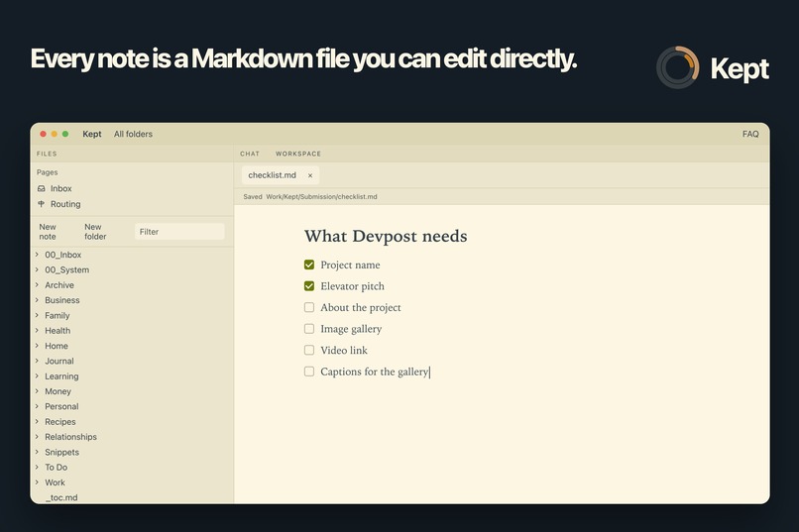
Task: Create a New note
Action: click(x=48, y=232)
